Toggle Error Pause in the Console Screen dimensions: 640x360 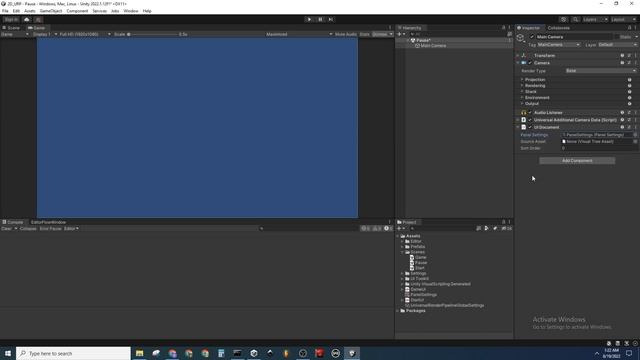tap(50, 229)
